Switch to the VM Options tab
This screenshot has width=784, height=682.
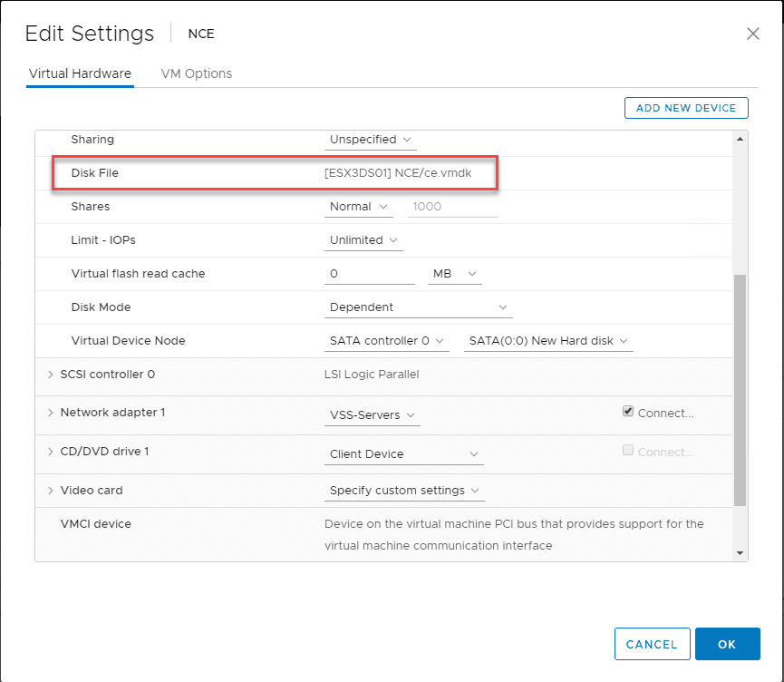point(197,73)
